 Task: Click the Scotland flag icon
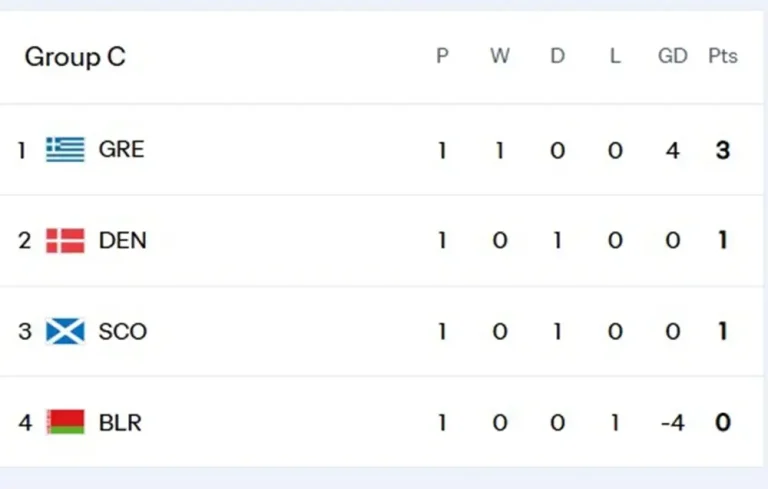(65, 331)
